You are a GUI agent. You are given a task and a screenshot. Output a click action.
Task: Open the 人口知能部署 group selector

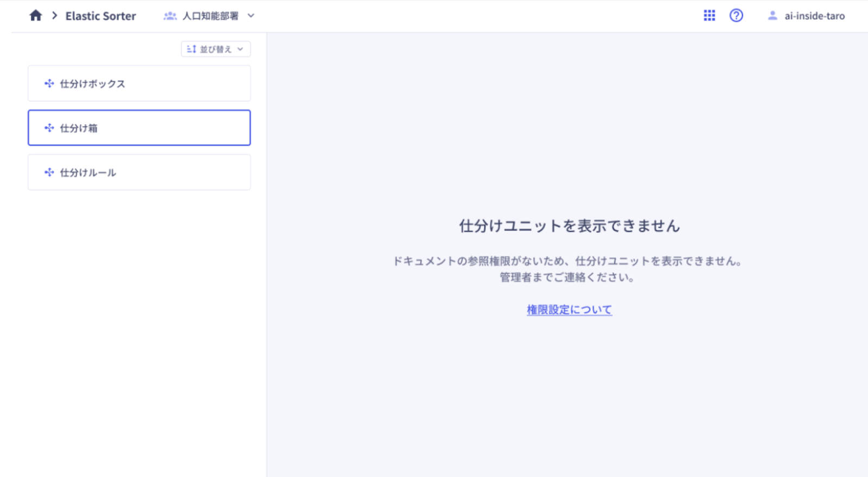pyautogui.click(x=210, y=16)
